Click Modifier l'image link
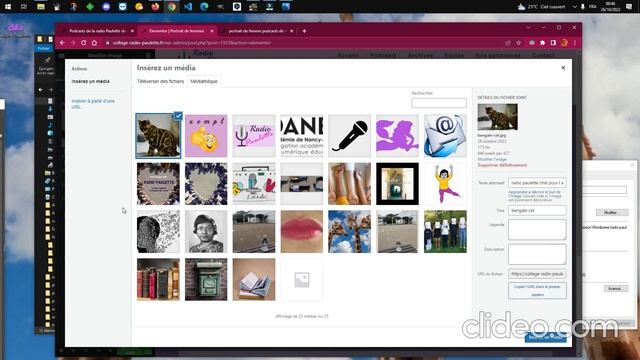The width and height of the screenshot is (640, 360). 492,159
